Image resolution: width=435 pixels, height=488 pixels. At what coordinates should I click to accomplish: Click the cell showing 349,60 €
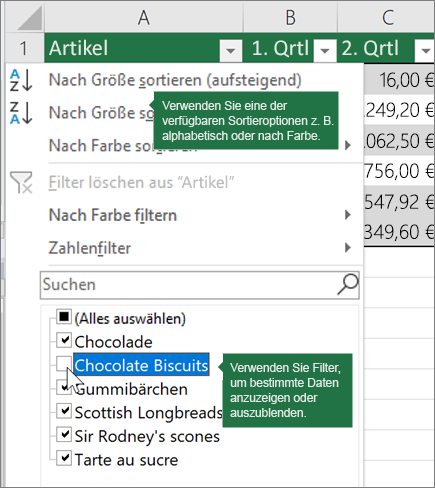[x=399, y=232]
